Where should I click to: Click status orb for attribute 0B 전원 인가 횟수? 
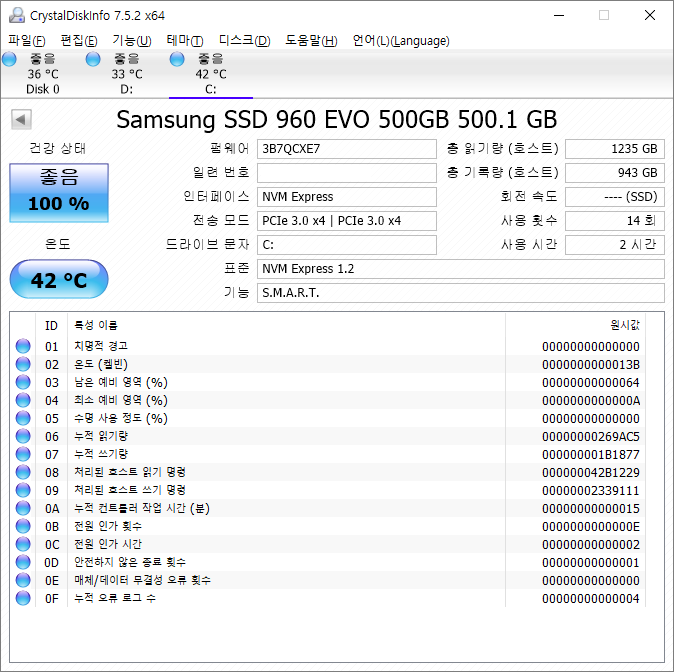(23, 526)
